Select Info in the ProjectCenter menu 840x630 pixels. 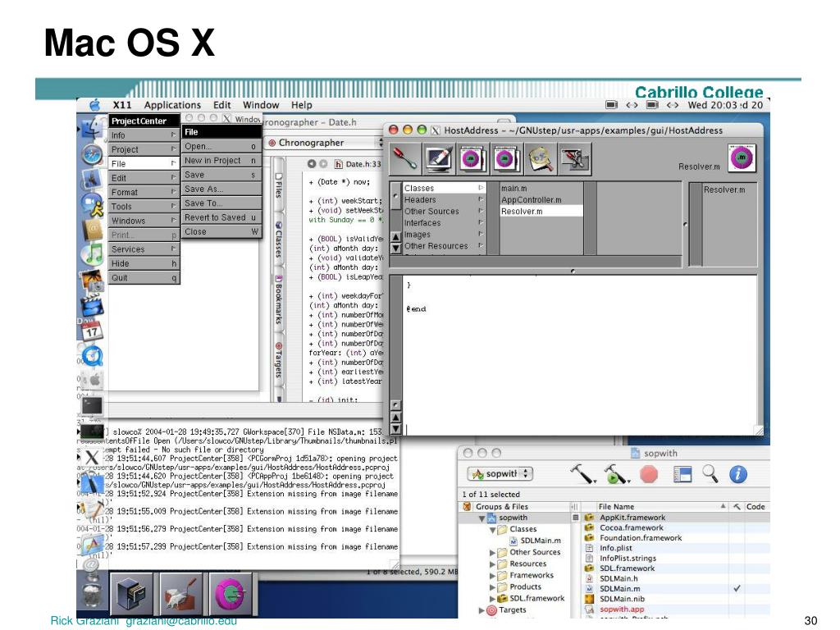144,135
